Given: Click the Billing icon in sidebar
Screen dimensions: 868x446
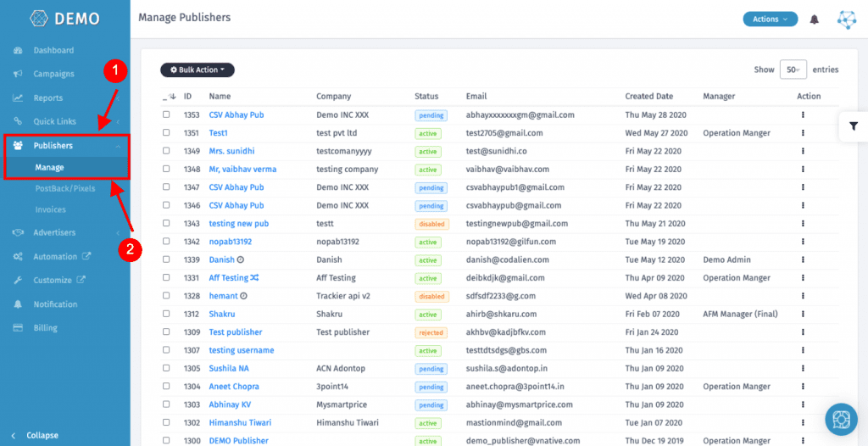Looking at the screenshot, I should pyautogui.click(x=18, y=328).
